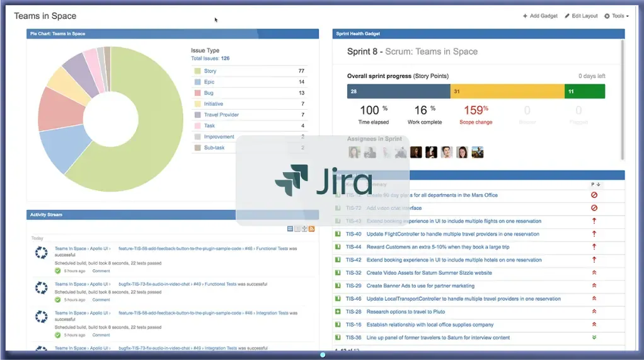
Task: Open the Bug issue type link in legend
Action: coord(209,93)
